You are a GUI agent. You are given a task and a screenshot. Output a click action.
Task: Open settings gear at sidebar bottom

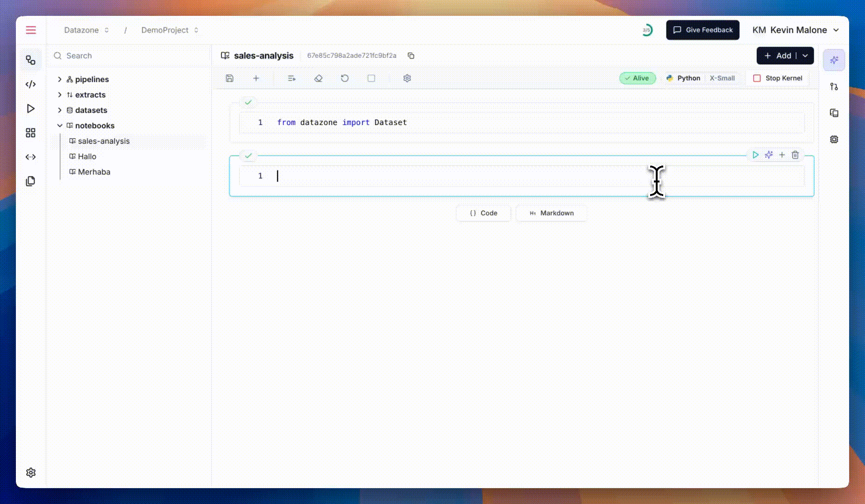[31, 473]
